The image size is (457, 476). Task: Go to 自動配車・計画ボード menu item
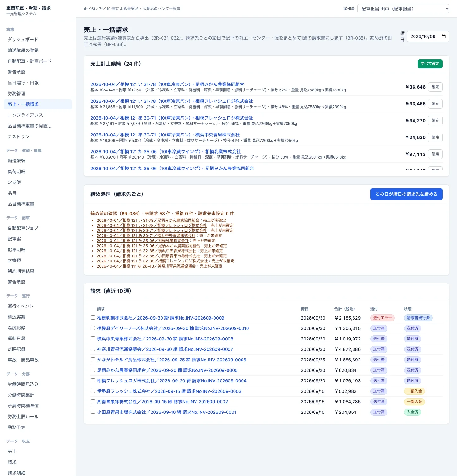pyautogui.click(x=38, y=61)
